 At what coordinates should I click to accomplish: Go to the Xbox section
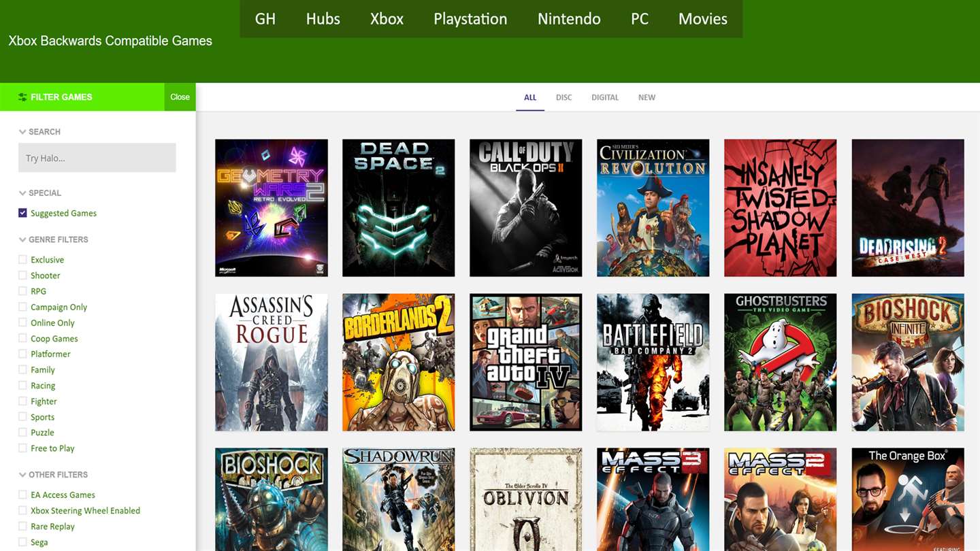(387, 19)
